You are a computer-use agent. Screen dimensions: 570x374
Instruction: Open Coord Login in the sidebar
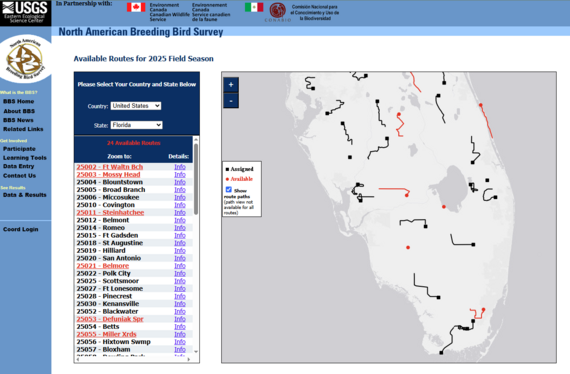(20, 229)
